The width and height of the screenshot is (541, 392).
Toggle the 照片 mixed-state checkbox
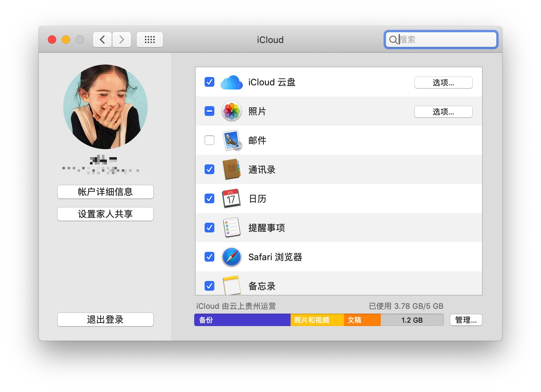tap(209, 111)
